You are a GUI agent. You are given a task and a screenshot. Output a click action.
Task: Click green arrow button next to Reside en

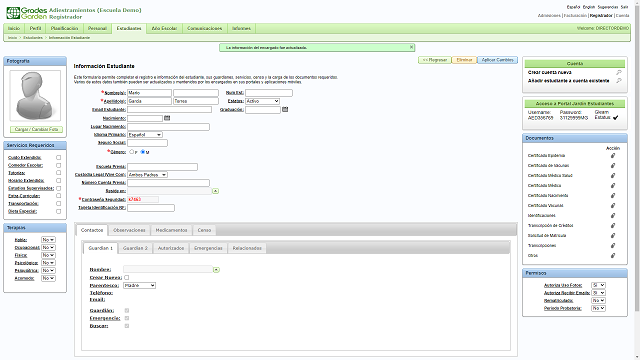coord(216,191)
